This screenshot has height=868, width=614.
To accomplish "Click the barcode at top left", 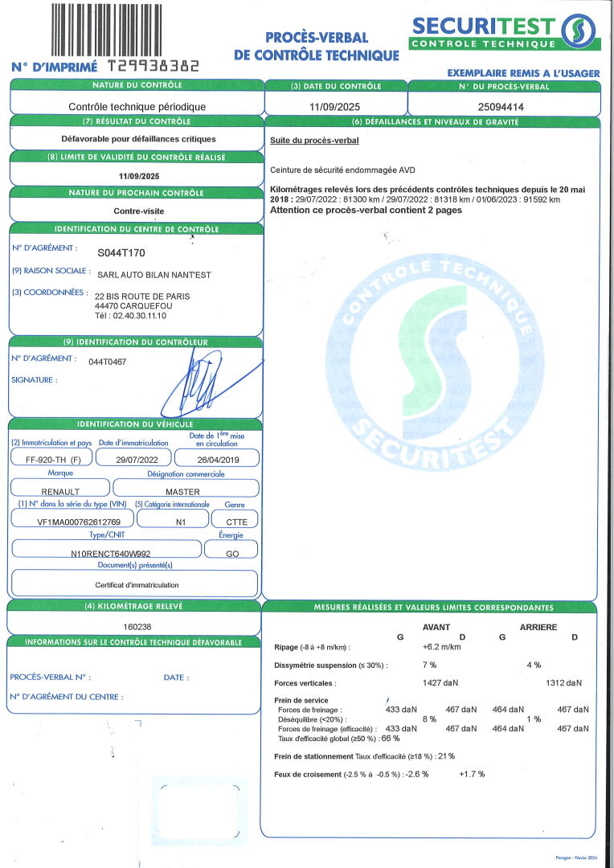I will pyautogui.click(x=125, y=29).
